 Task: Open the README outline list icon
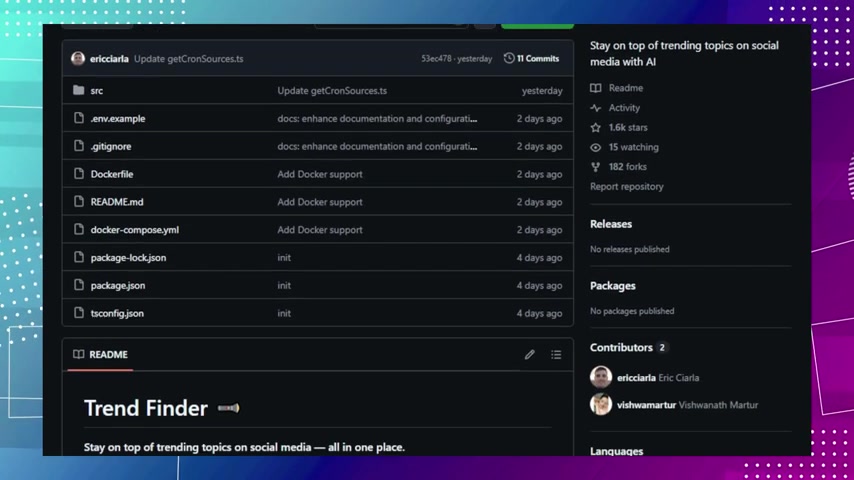point(556,355)
